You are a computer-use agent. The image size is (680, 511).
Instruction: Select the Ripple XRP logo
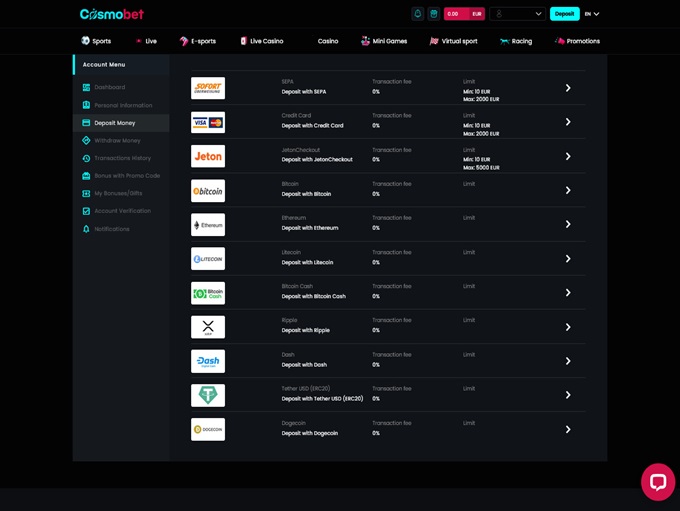[208, 327]
